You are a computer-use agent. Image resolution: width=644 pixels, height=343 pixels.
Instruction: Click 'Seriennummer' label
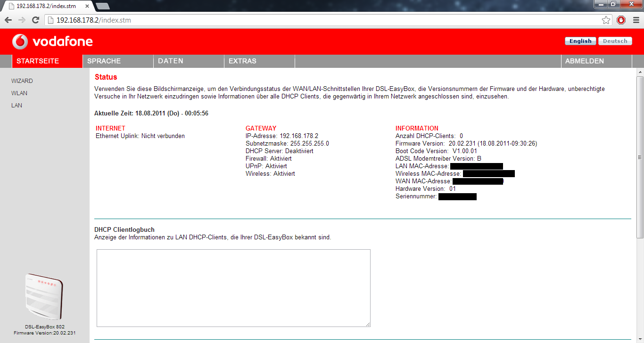click(x=416, y=196)
